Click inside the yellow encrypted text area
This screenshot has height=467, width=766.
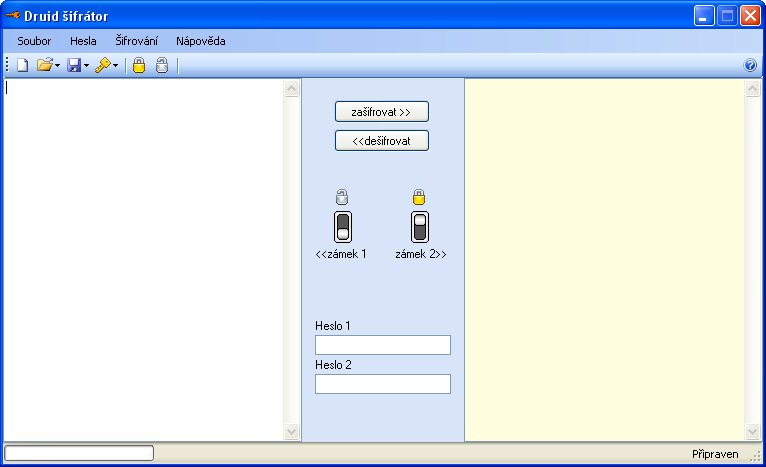[x=604, y=260]
